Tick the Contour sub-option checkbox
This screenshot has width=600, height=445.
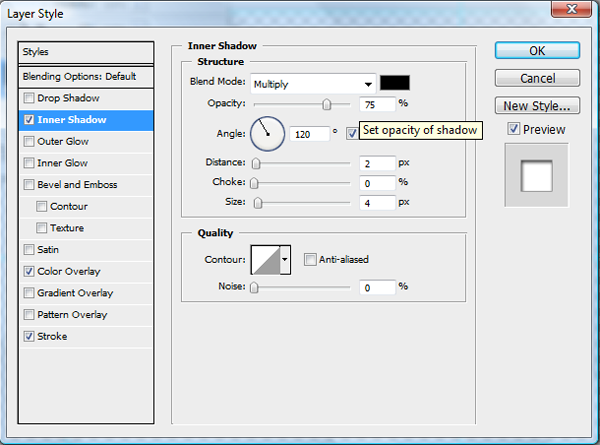(x=41, y=206)
